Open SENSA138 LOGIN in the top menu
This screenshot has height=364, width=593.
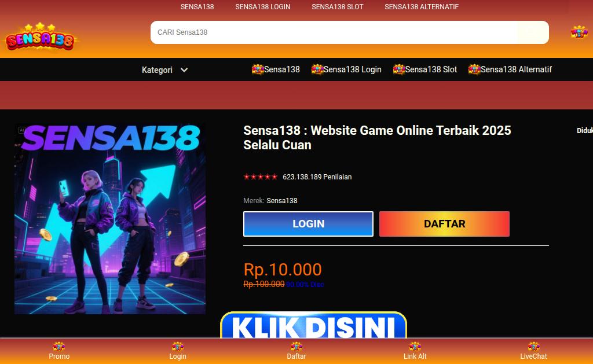263,7
